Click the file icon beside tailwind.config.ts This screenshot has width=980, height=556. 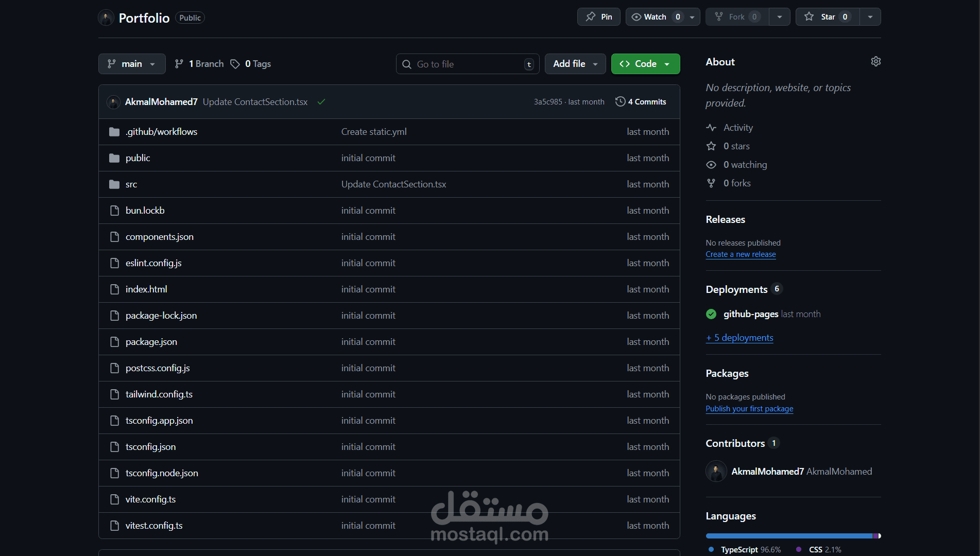point(114,394)
